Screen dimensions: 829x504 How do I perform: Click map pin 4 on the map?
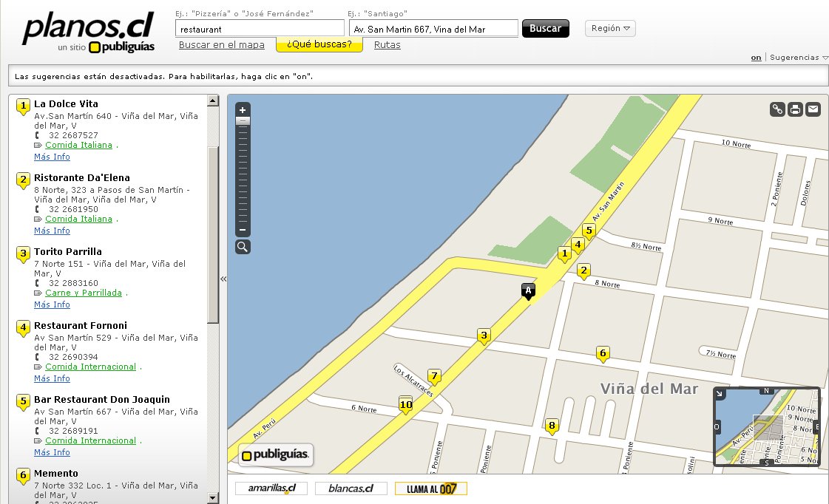click(578, 245)
